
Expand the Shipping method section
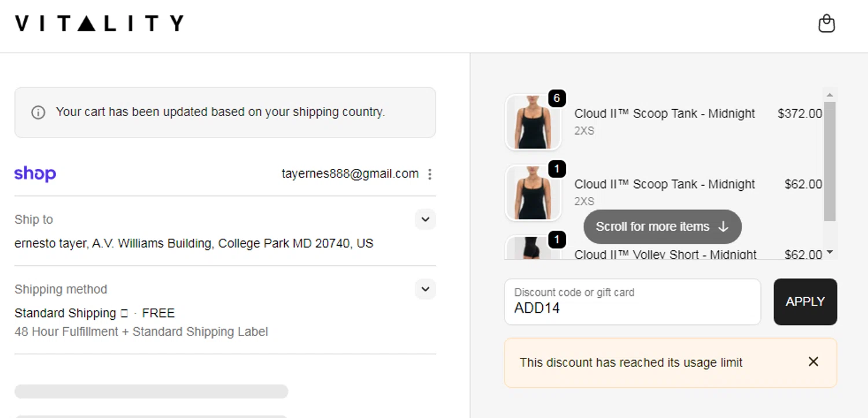[425, 289]
